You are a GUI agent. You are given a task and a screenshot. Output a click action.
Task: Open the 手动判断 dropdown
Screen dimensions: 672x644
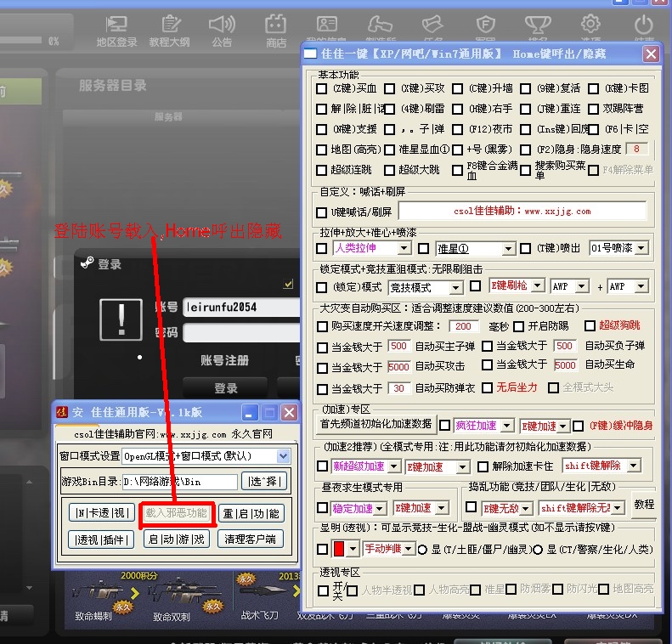(x=389, y=549)
